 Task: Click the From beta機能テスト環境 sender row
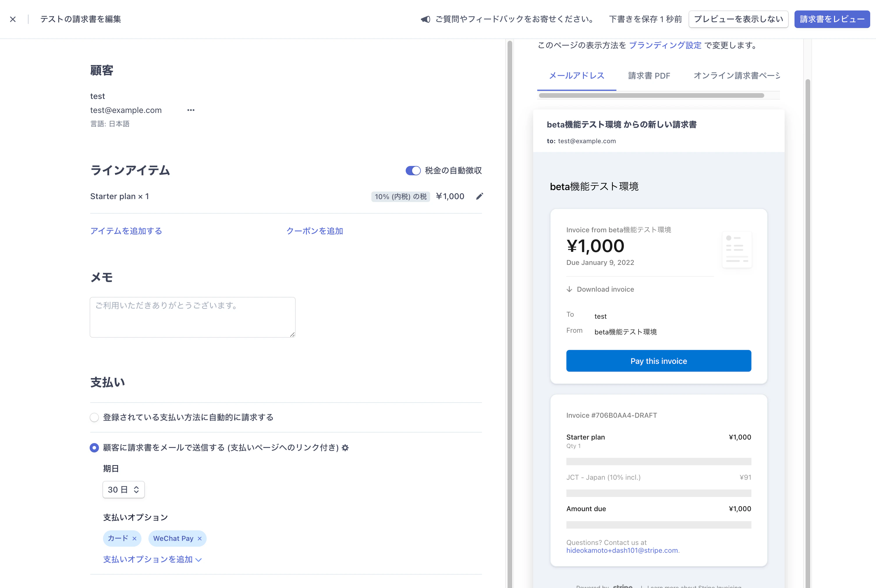(611, 332)
